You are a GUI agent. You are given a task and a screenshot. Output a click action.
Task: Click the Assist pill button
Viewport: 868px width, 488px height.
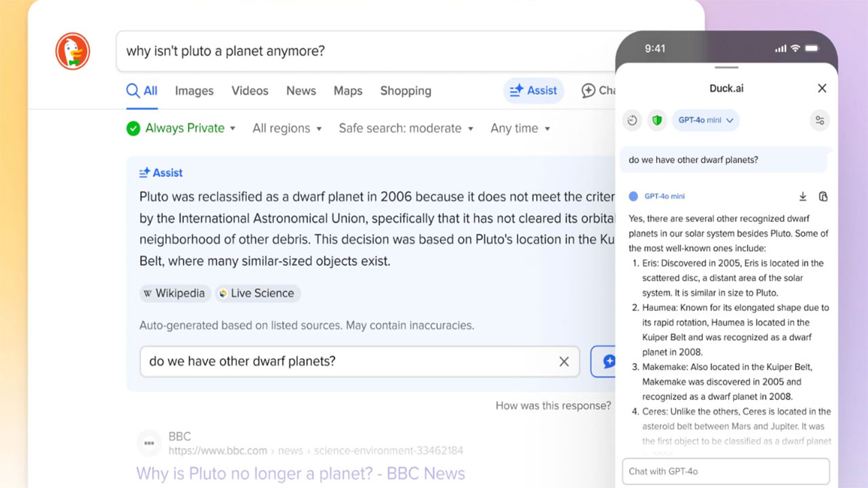click(x=533, y=91)
